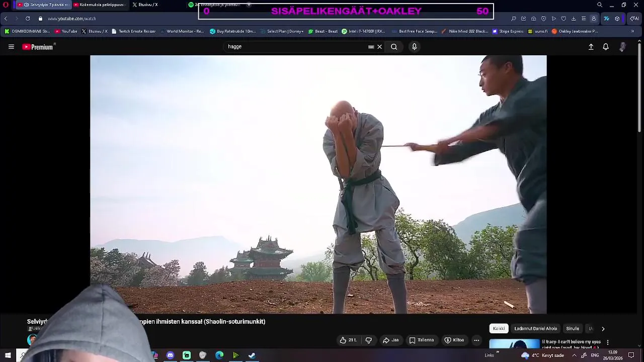644x362 pixels.
Task: Select the Kaikki filter chip
Action: (x=499, y=328)
